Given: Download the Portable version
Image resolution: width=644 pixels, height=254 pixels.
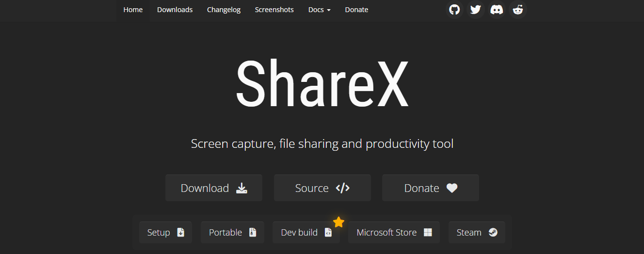Looking at the screenshot, I should click(232, 233).
